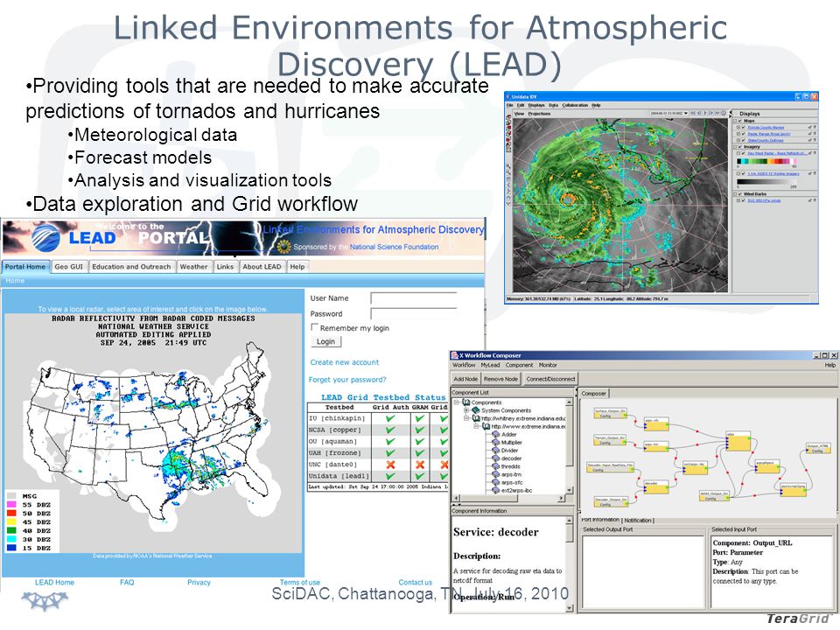Screen dimensions: 840x630
Task: Click the Login button
Action: click(325, 342)
